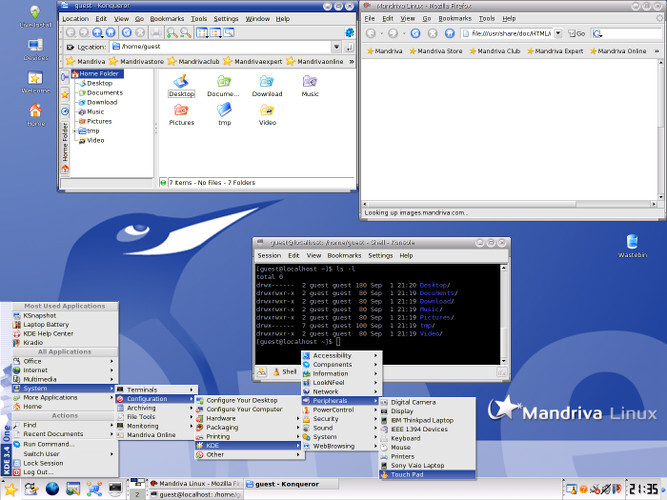Viewport: 667px width, 500px height.
Task: Click the Konqueror gear icon at toolbar end
Action: pos(349,33)
